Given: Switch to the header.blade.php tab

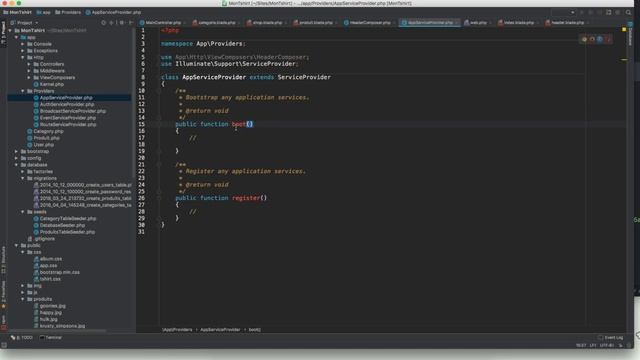Looking at the screenshot, I should pos(567,23).
